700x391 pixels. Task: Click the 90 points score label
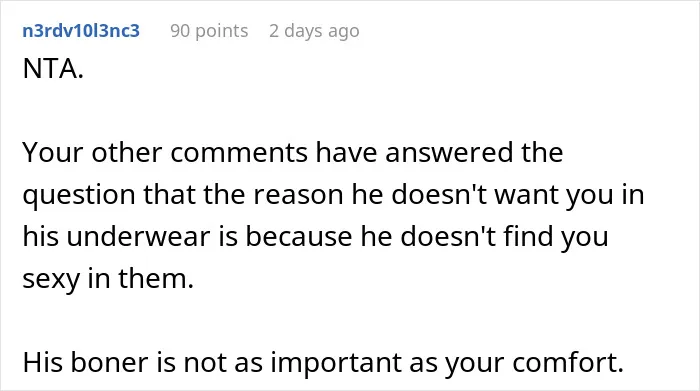pos(209,31)
